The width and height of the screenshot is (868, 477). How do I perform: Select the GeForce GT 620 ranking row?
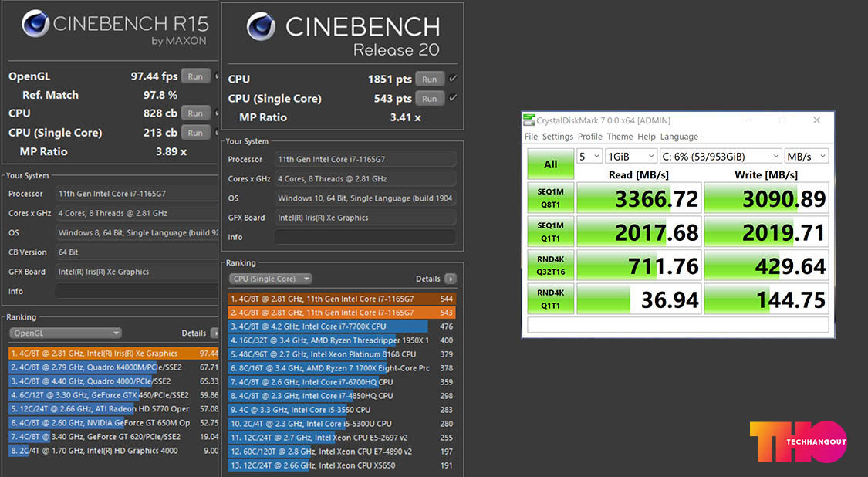pyautogui.click(x=114, y=437)
